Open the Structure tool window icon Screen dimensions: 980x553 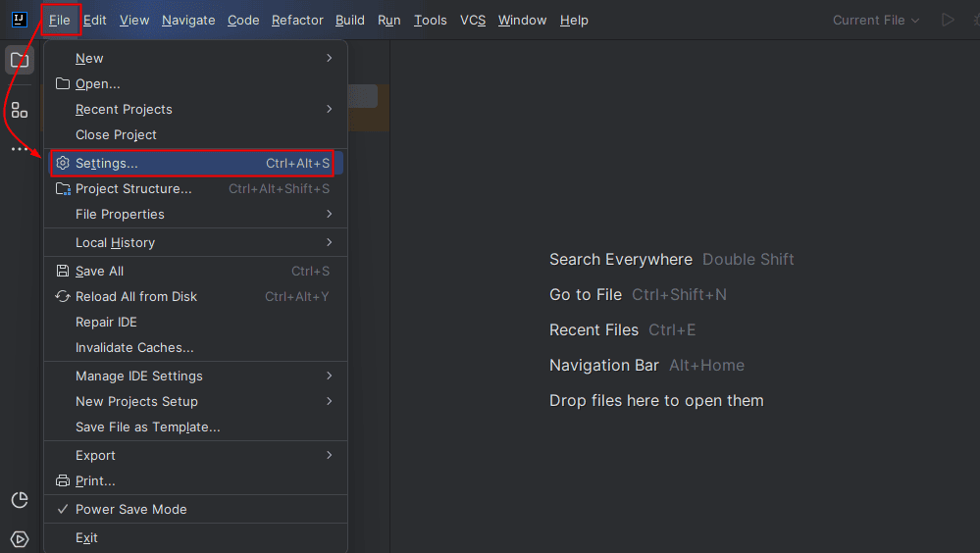pyautogui.click(x=20, y=110)
